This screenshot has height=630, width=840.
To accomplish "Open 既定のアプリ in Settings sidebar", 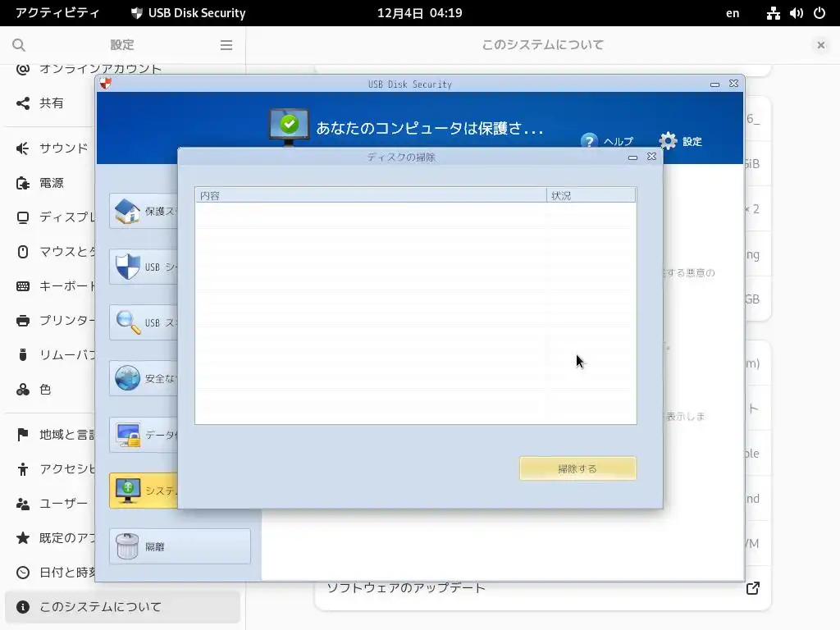I will tap(51, 538).
